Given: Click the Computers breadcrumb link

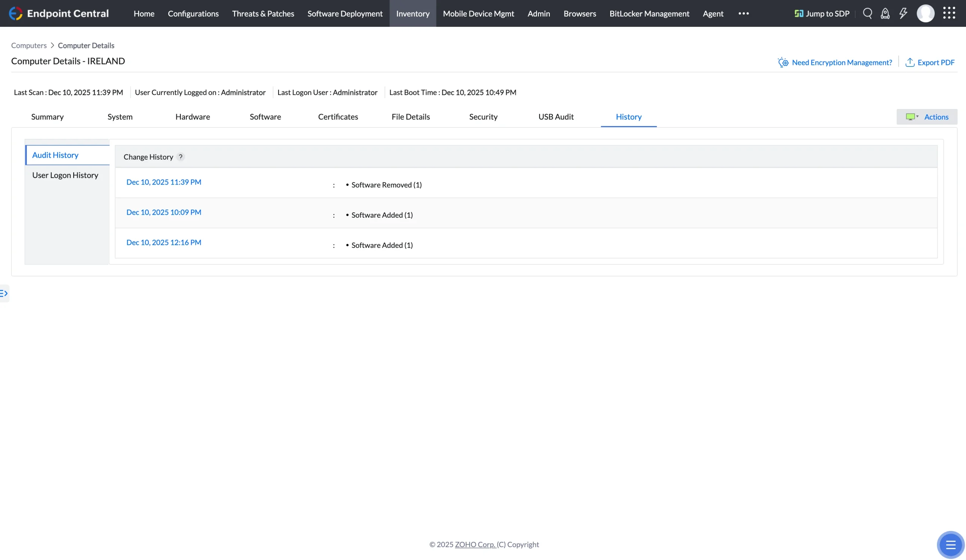Looking at the screenshot, I should point(29,45).
